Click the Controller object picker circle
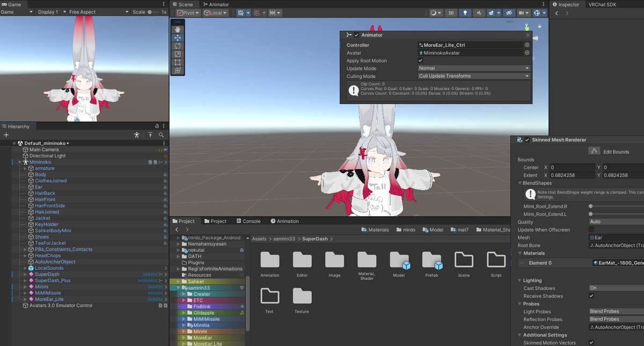The width and height of the screenshot is (644, 346). click(527, 45)
